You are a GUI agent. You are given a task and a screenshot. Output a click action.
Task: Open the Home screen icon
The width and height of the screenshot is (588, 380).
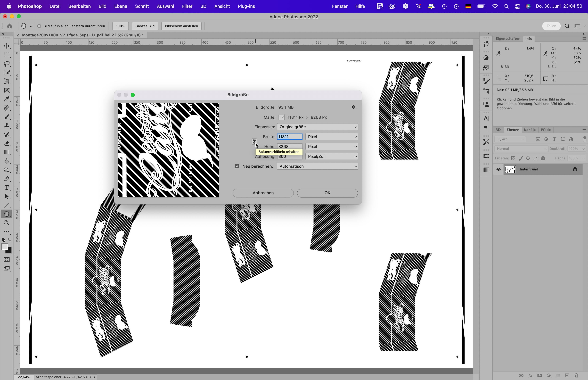[x=10, y=26]
